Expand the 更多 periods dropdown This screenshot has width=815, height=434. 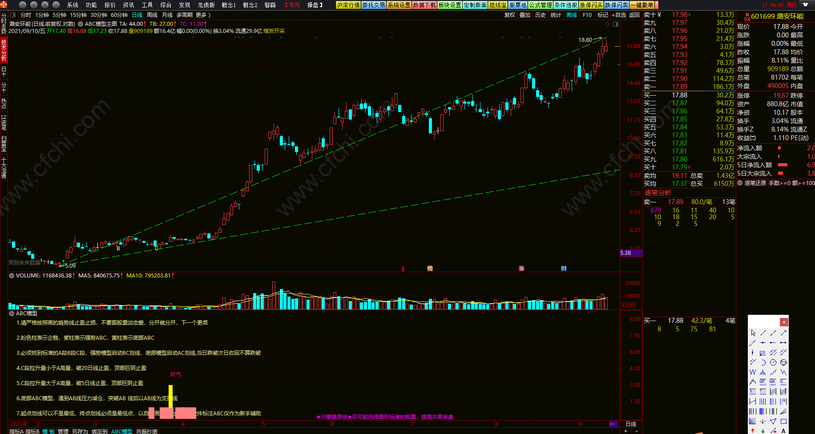click(202, 15)
